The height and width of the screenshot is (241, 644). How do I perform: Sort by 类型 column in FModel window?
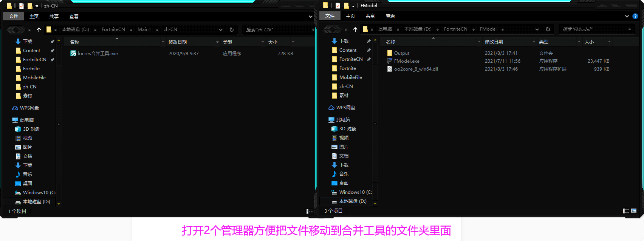[x=544, y=42]
